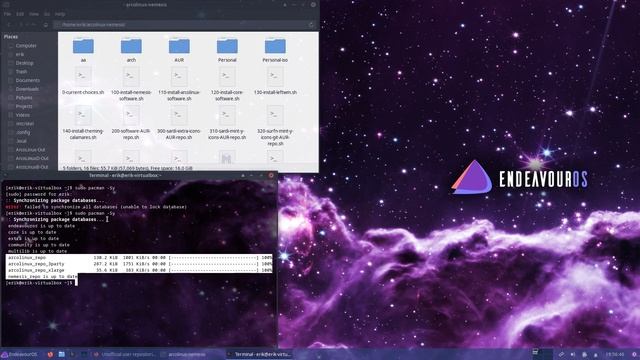
Task: Open file manager launcher in panel
Action: coord(61,354)
